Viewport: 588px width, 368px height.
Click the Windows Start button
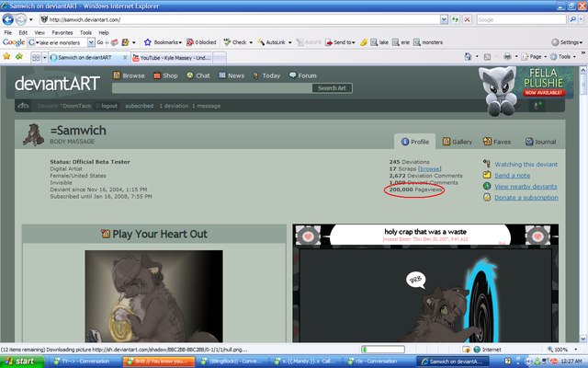(22, 362)
